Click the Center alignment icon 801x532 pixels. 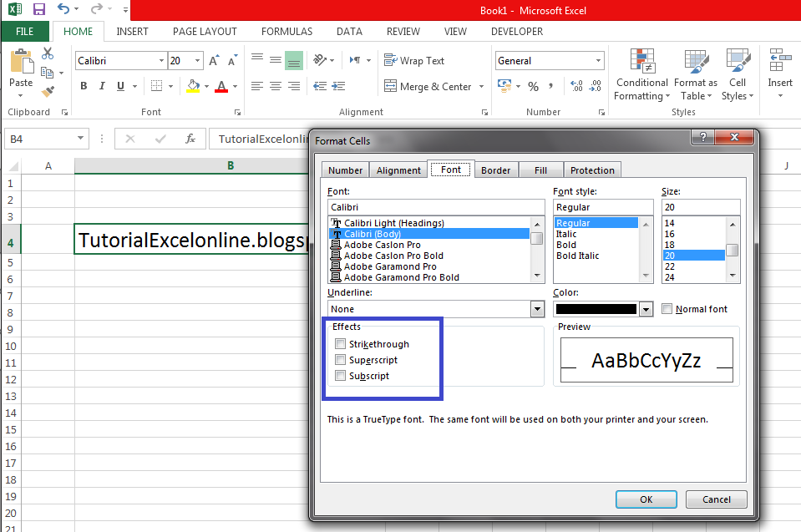pos(276,86)
